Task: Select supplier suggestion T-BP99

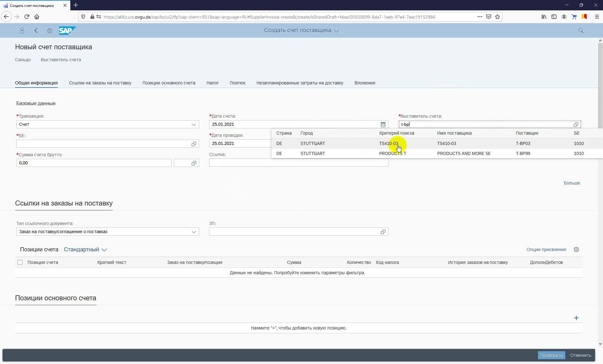Action: pyautogui.click(x=437, y=153)
